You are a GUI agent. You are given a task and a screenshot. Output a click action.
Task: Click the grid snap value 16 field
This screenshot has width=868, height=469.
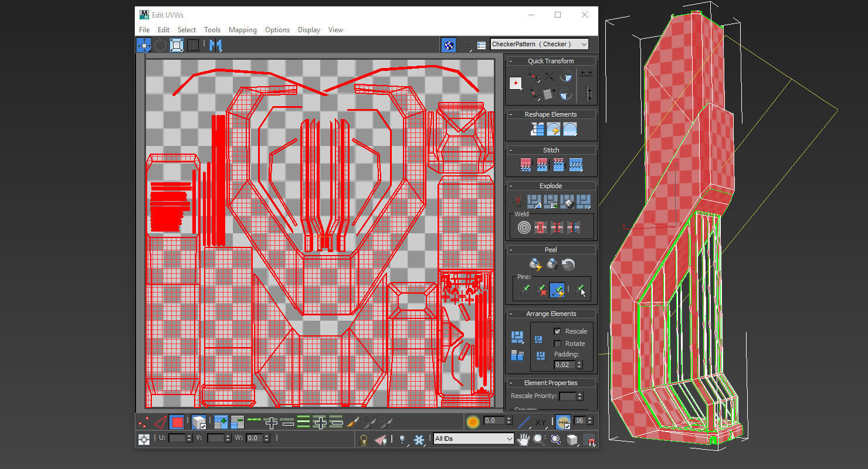click(579, 420)
